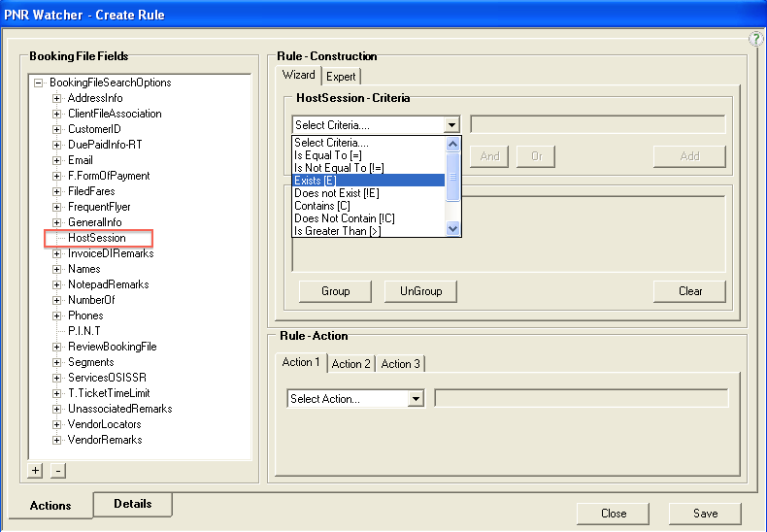Expand the NotepadRemarks node
This screenshot has width=767, height=532.
click(x=56, y=284)
